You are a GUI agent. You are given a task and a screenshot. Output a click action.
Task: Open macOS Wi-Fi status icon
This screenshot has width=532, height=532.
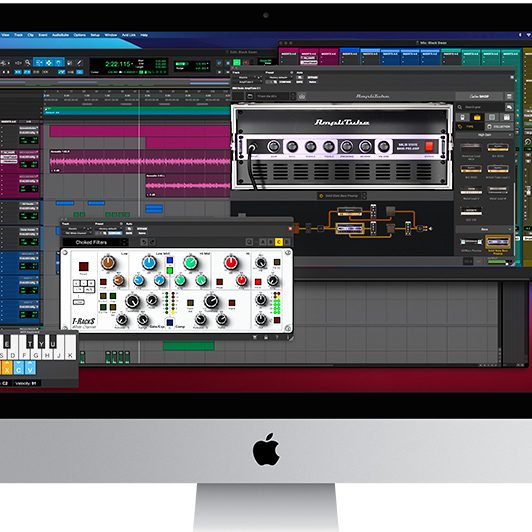coord(529,35)
